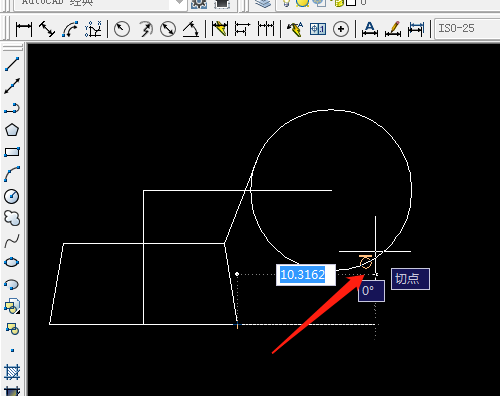Click the Insert Block tool
The height and width of the screenshot is (396, 500).
[12, 306]
